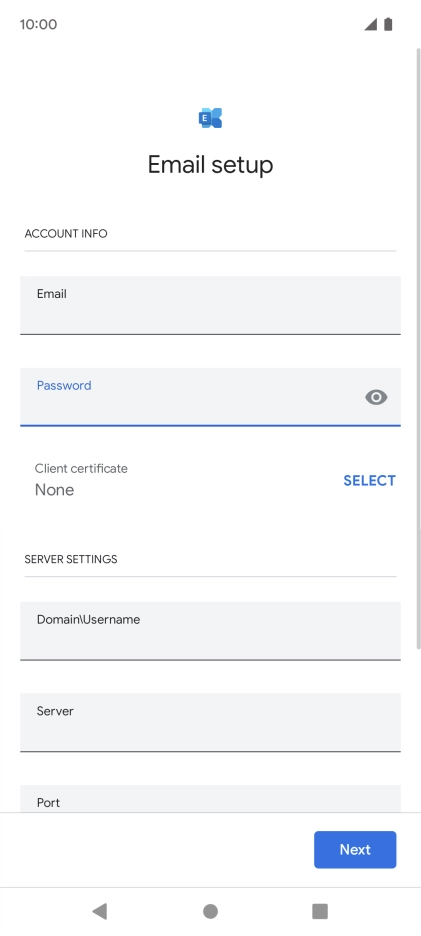Tap the Android home circle icon
Viewport: 421px width, 936px height.
[210, 911]
